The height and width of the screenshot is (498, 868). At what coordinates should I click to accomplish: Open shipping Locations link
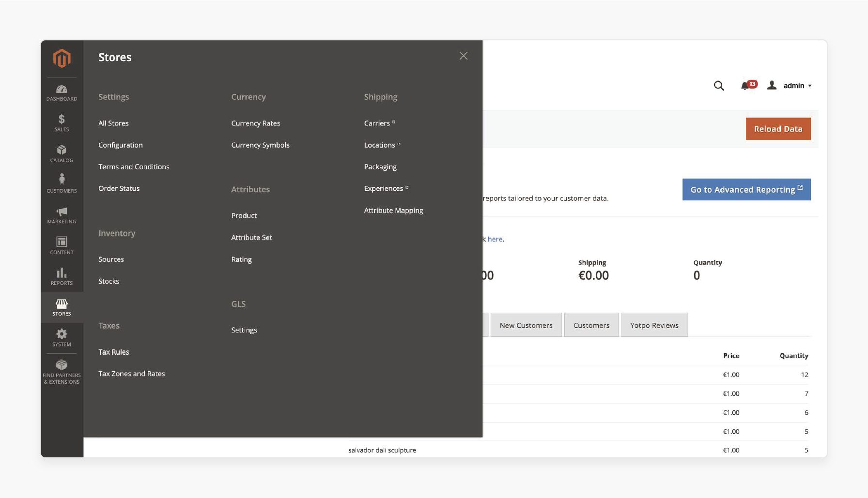[x=382, y=145]
